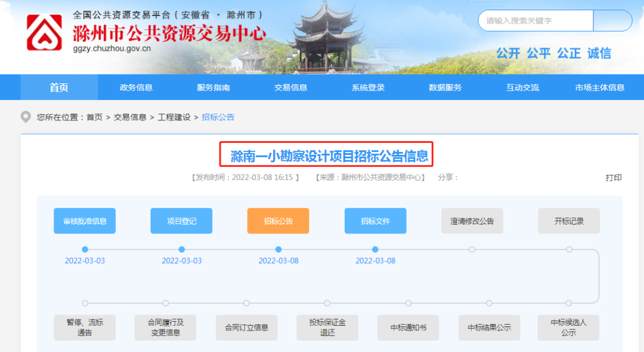The height and width of the screenshot is (352, 644).
Task: Click the 来源 滁州市公共资源交易中心 text
Action: pos(370,177)
